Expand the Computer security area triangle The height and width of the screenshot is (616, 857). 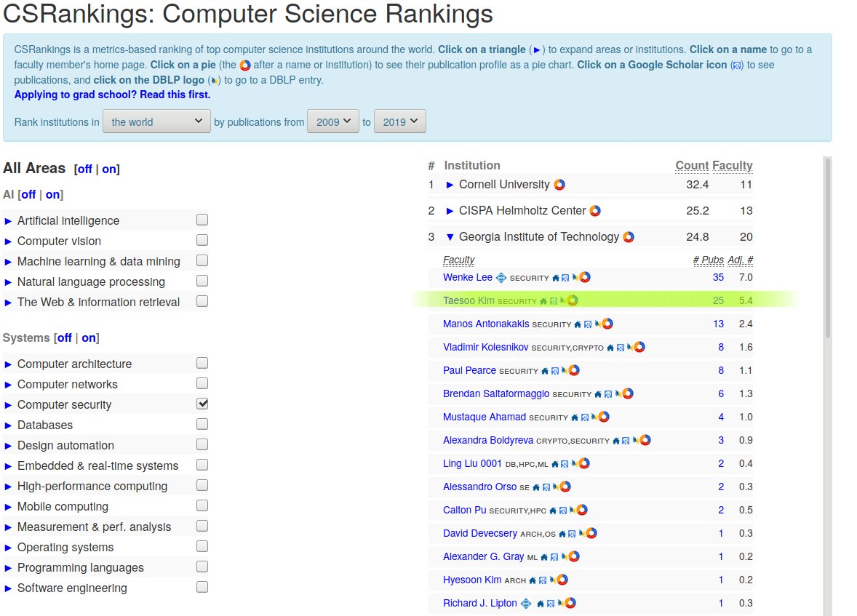8,406
